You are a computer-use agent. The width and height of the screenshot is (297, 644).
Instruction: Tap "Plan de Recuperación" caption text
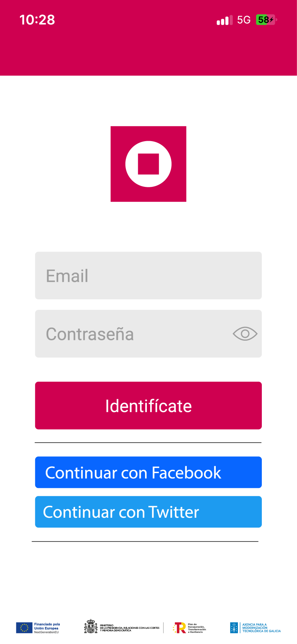click(197, 628)
